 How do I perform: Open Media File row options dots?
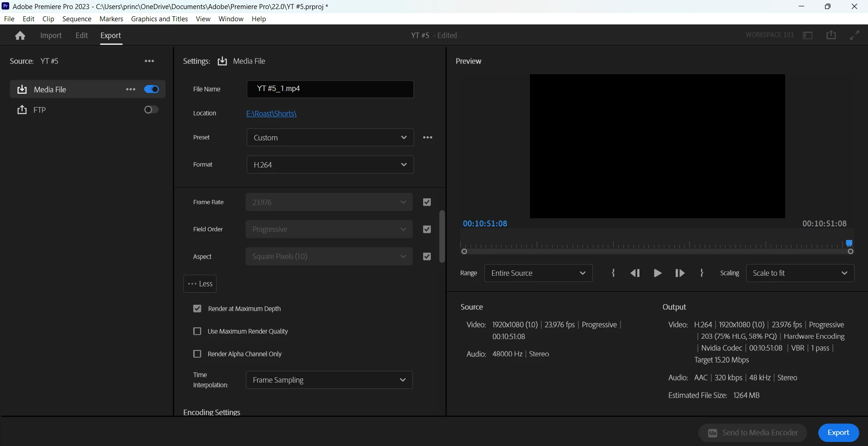pyautogui.click(x=131, y=89)
